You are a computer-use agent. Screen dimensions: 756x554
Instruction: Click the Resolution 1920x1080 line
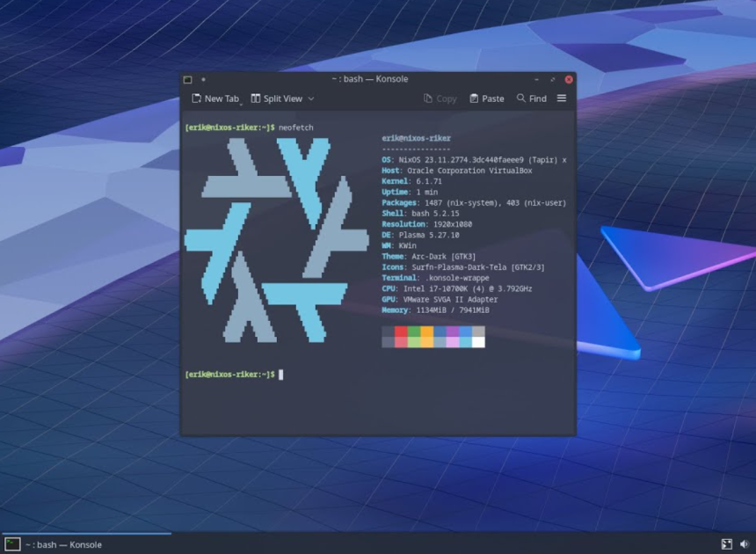click(426, 224)
